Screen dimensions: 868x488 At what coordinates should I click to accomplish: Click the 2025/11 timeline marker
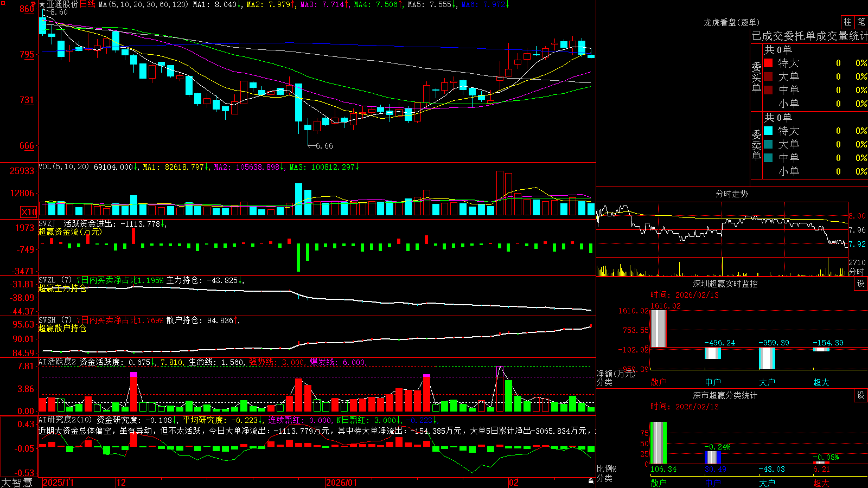click(x=58, y=483)
